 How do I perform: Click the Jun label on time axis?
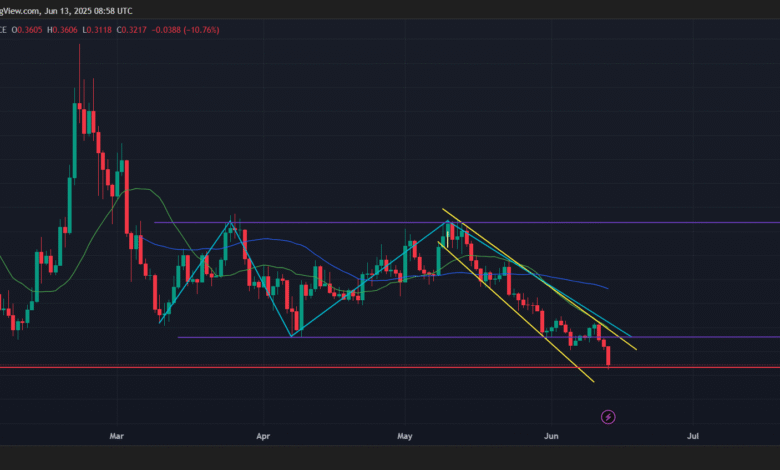[x=551, y=436]
